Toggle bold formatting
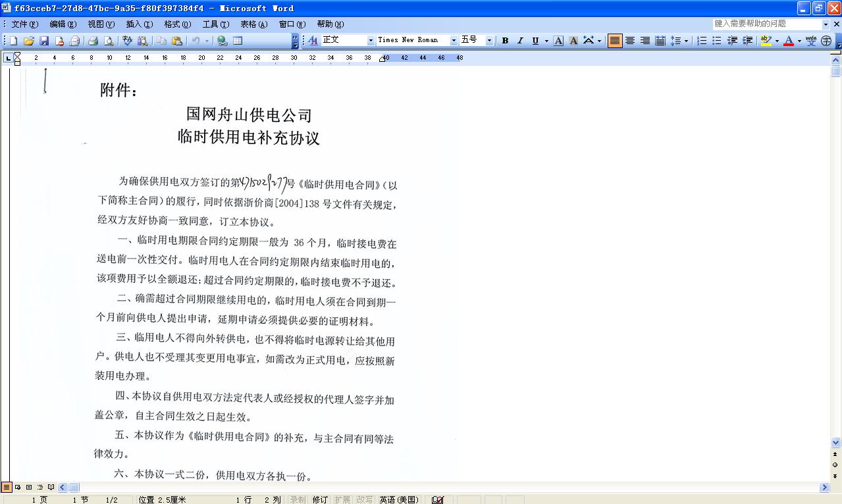Image resolution: width=842 pixels, height=504 pixels. 505,41
